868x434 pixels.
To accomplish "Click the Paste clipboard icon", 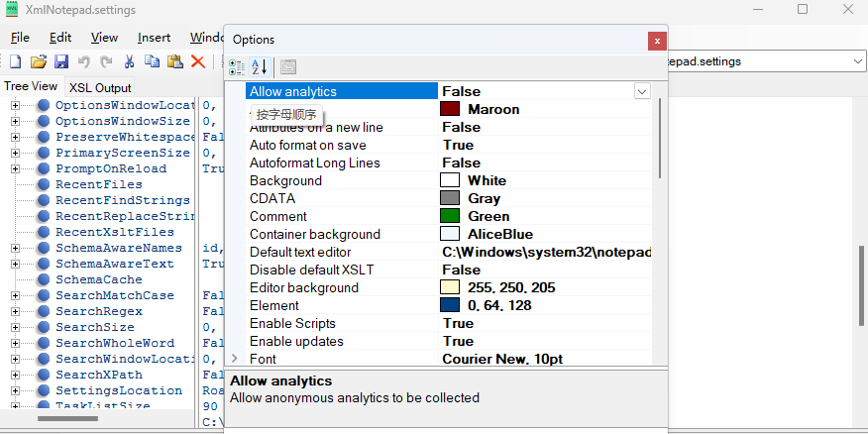I will pos(174,61).
